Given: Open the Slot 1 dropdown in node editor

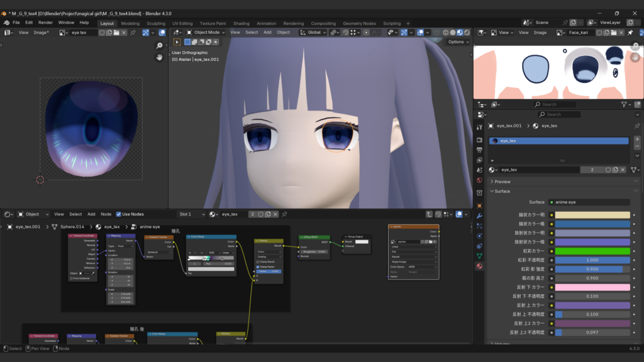Looking at the screenshot, I should (x=192, y=214).
